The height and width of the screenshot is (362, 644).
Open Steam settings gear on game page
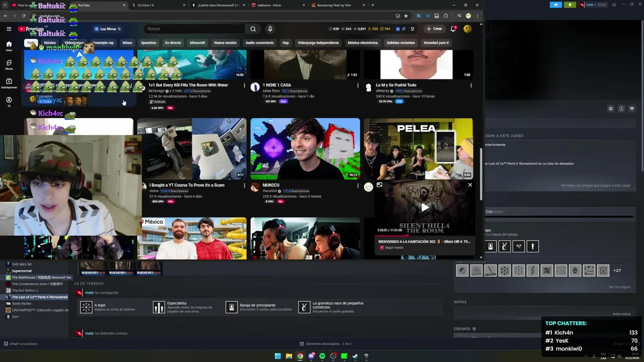pos(611,109)
